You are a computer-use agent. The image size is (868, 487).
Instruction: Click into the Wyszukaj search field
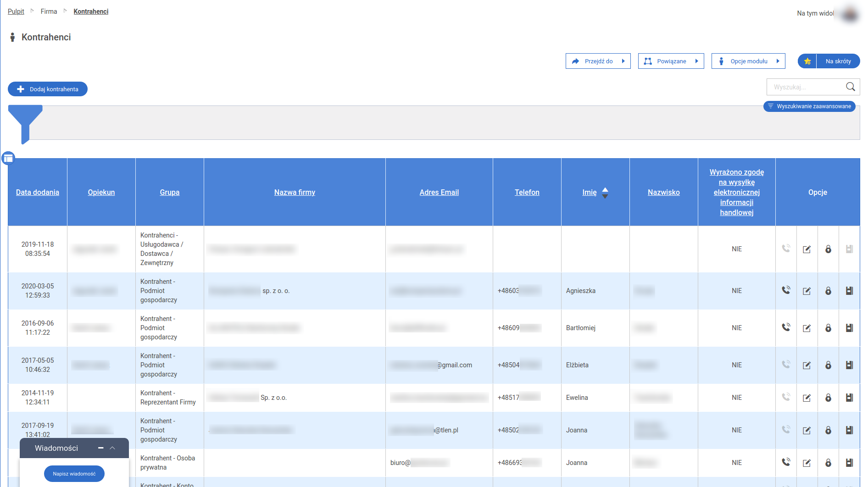pyautogui.click(x=806, y=87)
